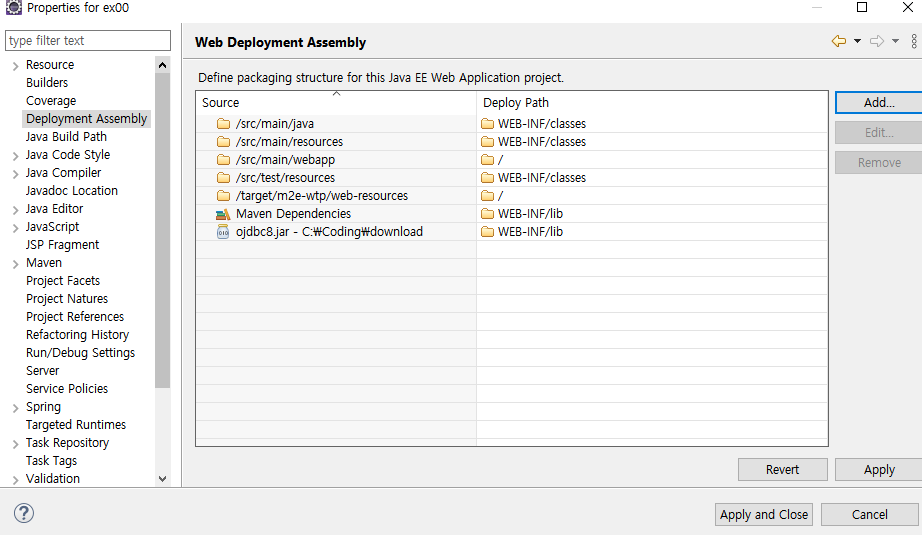Click the sidebar scrollbar down arrow
The image size is (922, 535).
163,479
